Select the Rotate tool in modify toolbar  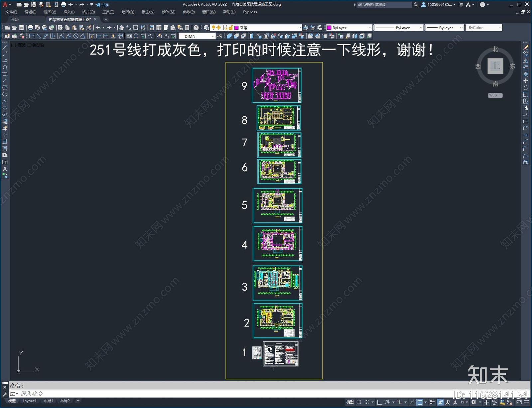coord(526,88)
